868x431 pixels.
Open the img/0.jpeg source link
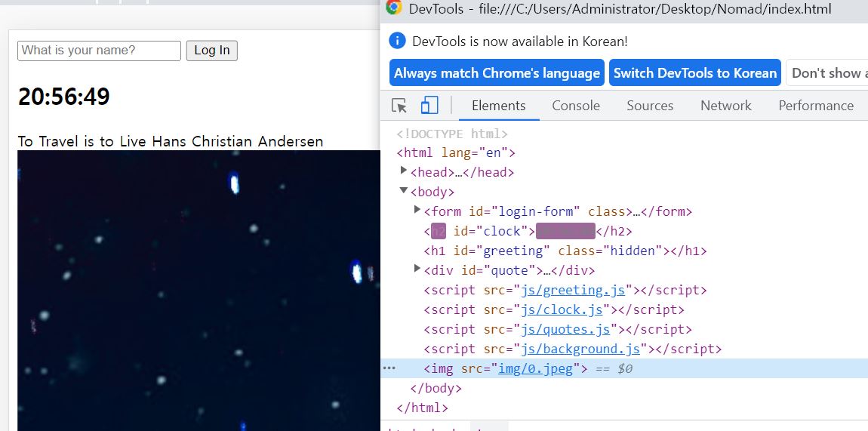(x=535, y=368)
